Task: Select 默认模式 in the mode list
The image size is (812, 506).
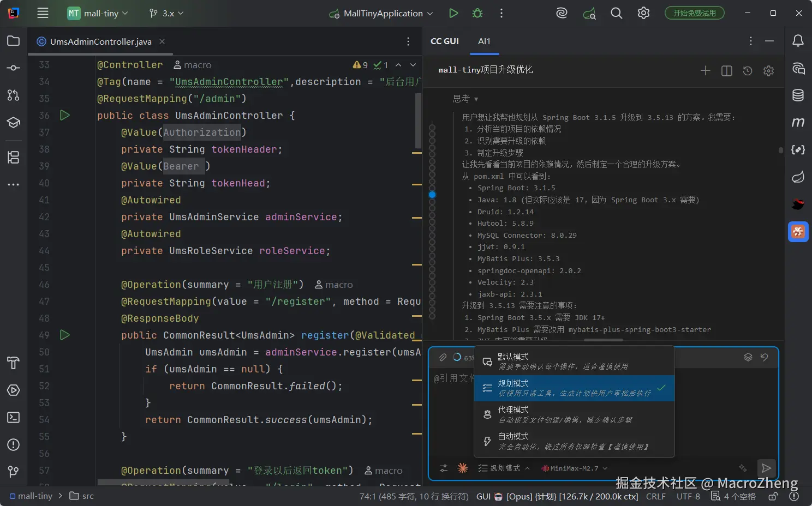Action: coord(574,362)
